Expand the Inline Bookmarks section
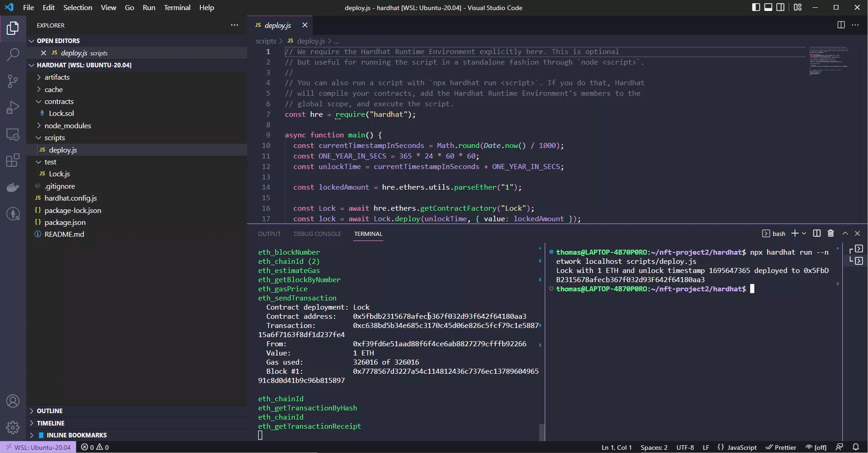 137,435
